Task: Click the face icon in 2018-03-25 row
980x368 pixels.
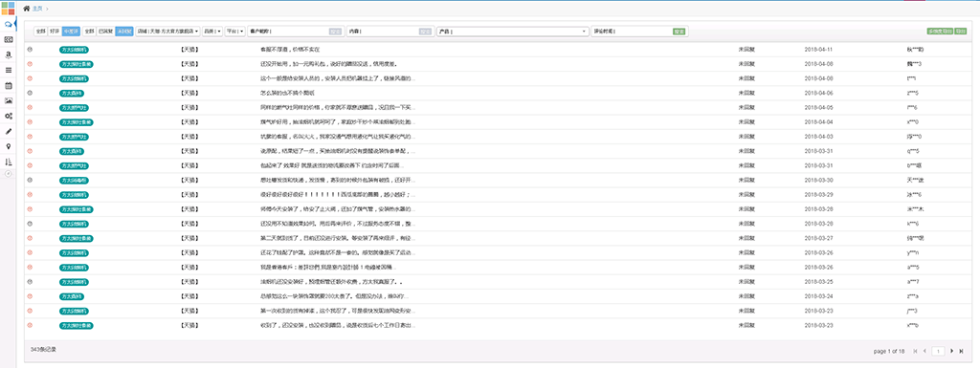Action: (30, 282)
